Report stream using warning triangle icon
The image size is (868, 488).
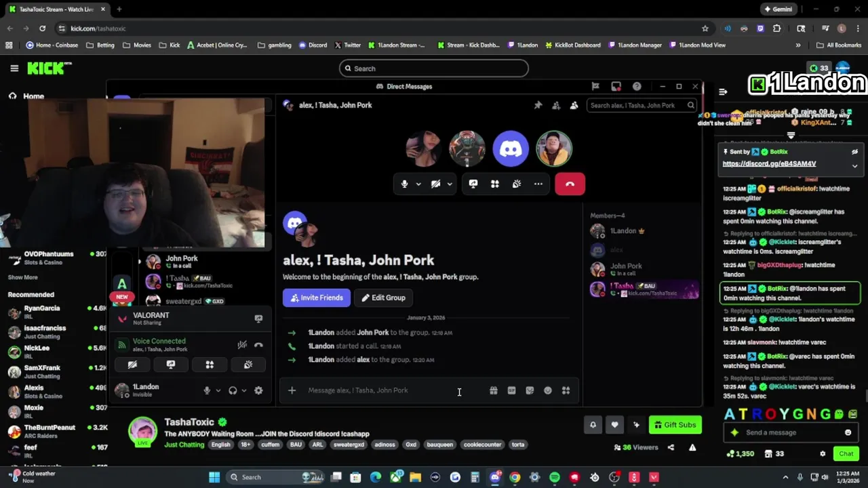click(692, 447)
